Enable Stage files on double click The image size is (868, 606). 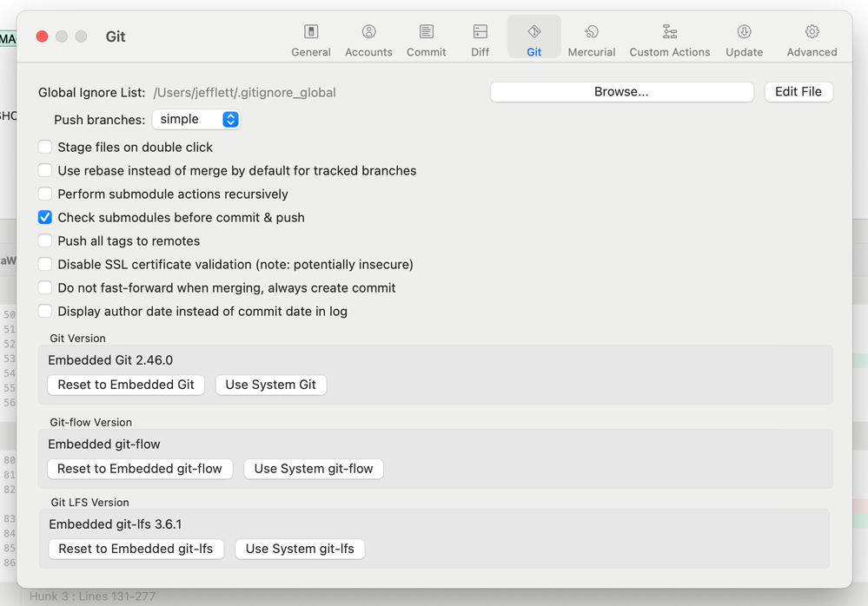(x=45, y=147)
